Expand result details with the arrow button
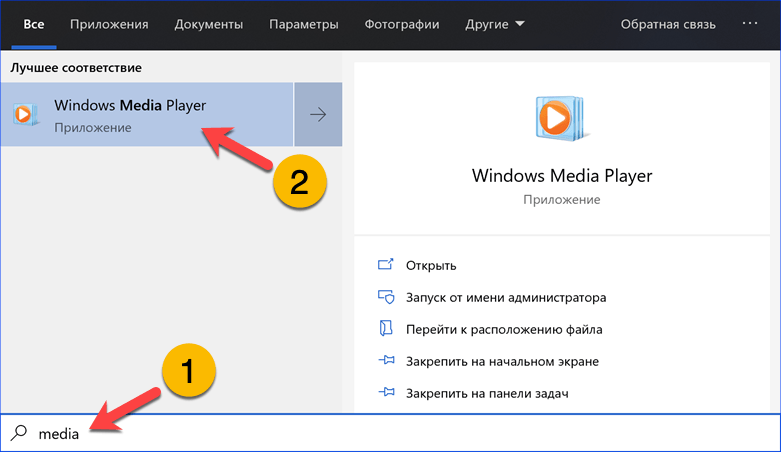 click(x=318, y=115)
